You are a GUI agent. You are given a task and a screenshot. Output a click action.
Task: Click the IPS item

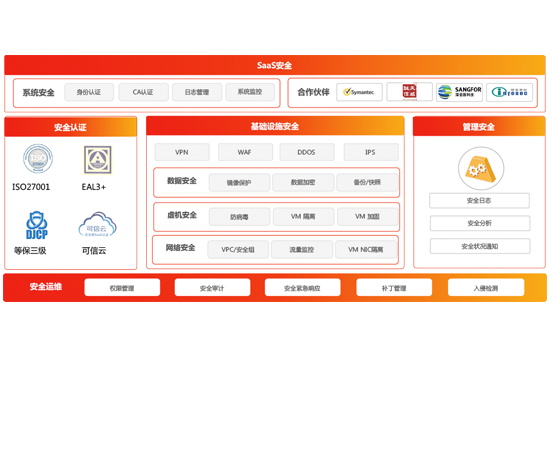pos(371,152)
